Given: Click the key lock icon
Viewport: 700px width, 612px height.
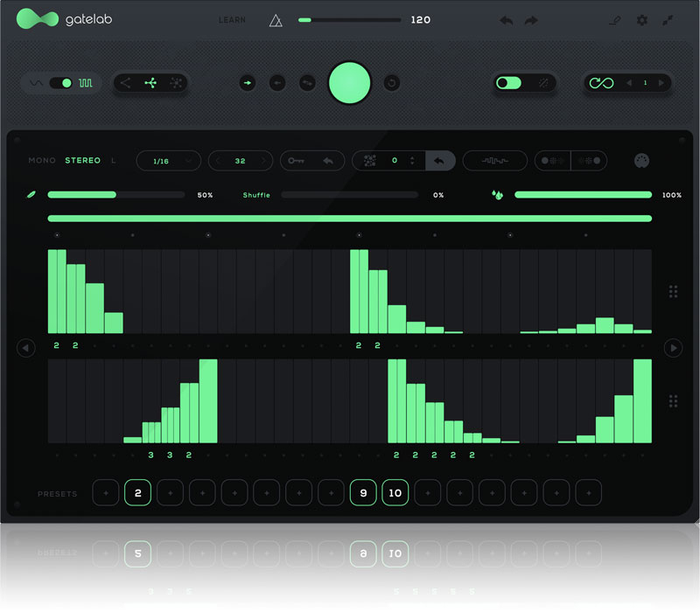Looking at the screenshot, I should [x=297, y=161].
